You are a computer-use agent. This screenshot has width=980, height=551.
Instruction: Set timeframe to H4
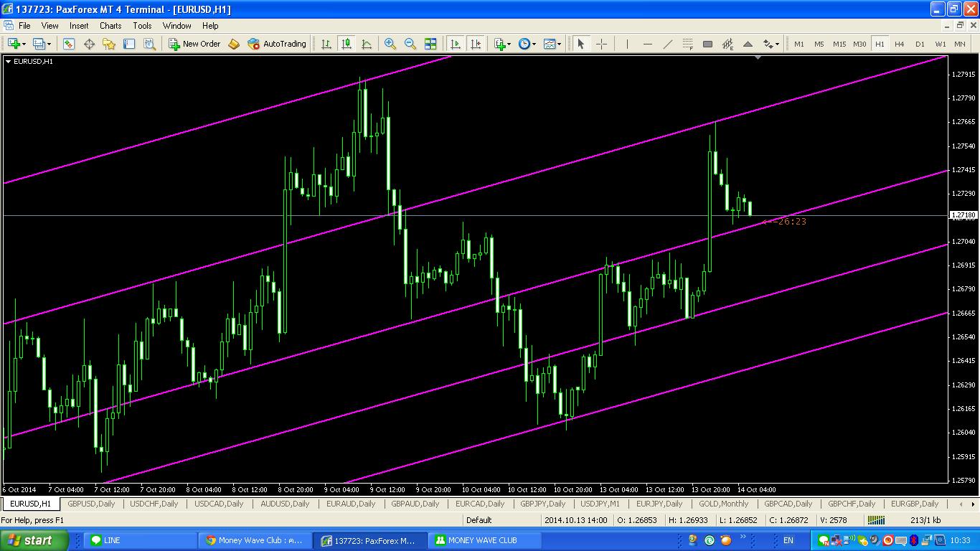click(x=900, y=44)
